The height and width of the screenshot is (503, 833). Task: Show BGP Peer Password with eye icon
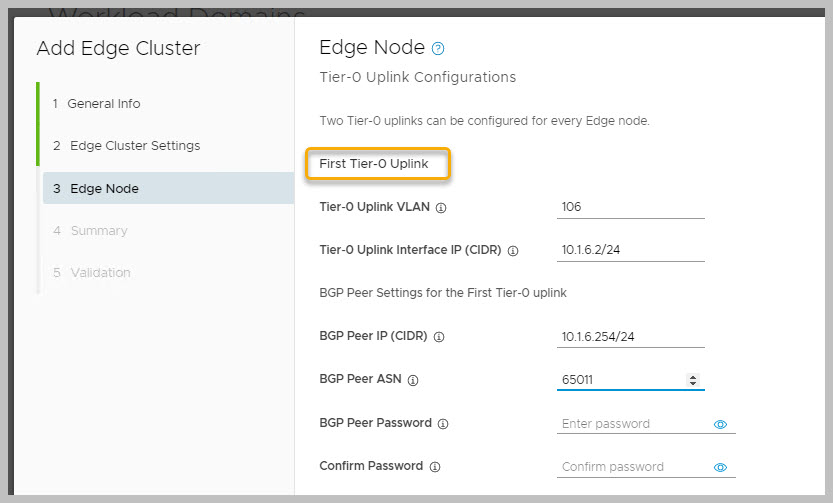(720, 424)
